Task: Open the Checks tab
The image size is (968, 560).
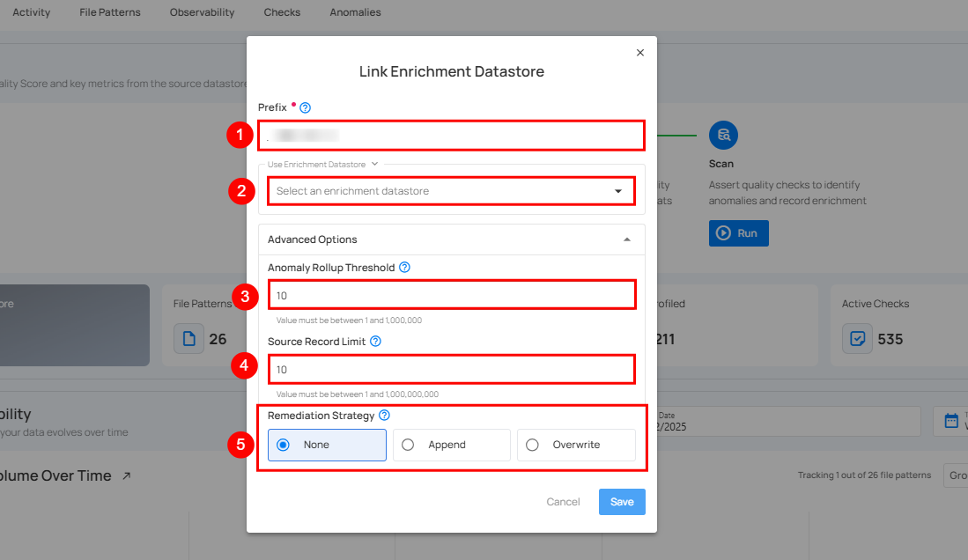Action: click(282, 12)
